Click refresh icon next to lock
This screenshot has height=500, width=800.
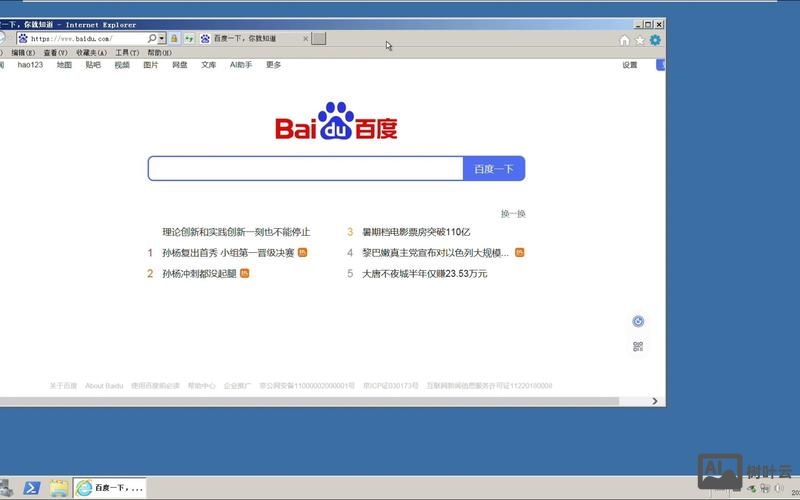(189, 38)
